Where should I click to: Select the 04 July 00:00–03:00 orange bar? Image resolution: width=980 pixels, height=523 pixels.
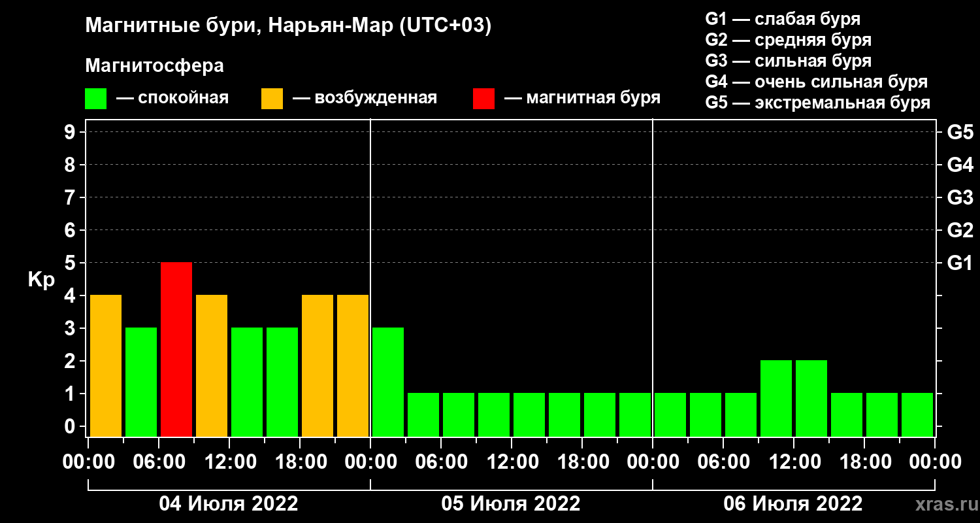click(106, 365)
